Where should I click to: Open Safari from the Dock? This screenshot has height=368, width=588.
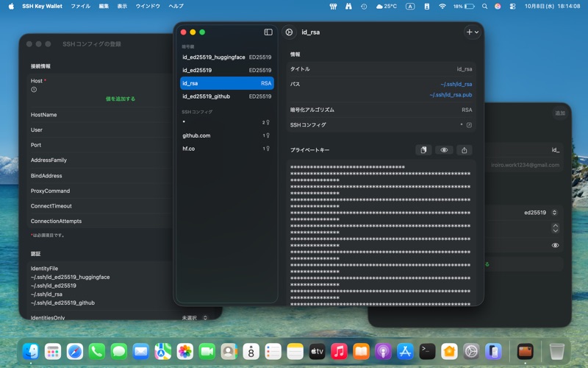point(75,352)
